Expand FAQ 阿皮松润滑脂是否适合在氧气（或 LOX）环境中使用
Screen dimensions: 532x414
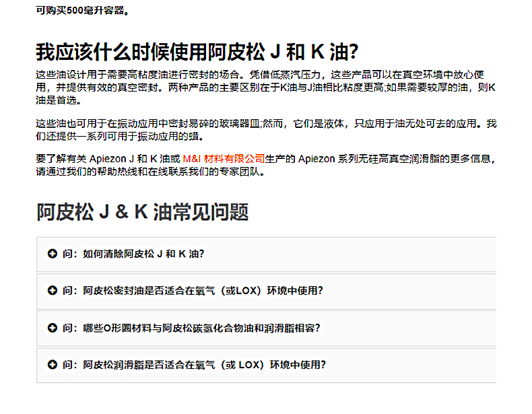coord(267,366)
